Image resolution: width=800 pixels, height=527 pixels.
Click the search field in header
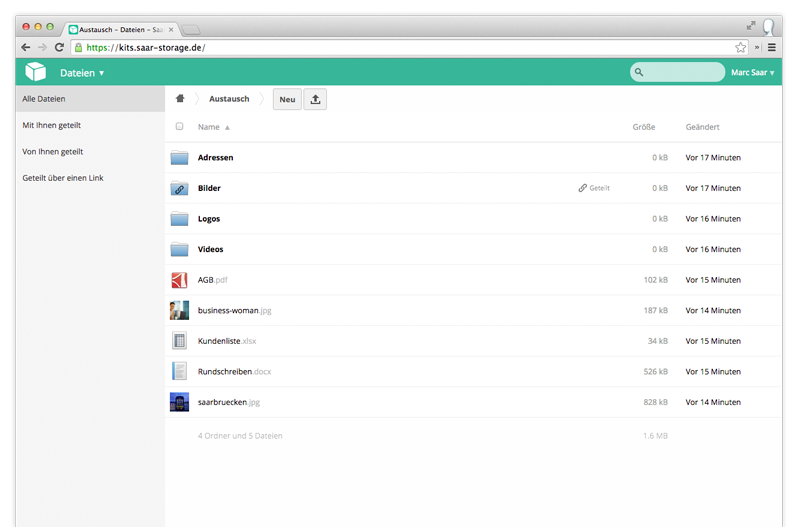coord(682,72)
